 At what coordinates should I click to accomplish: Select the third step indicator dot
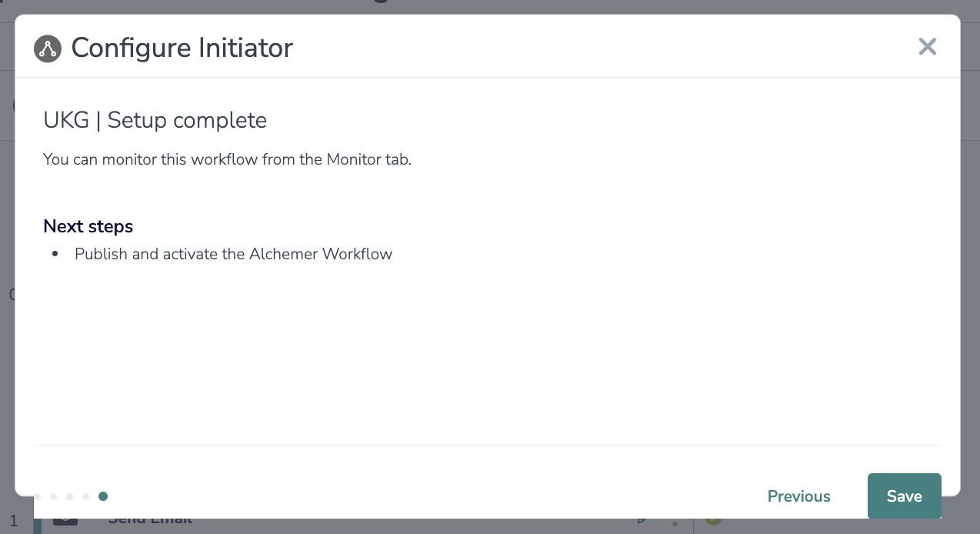coord(69,496)
